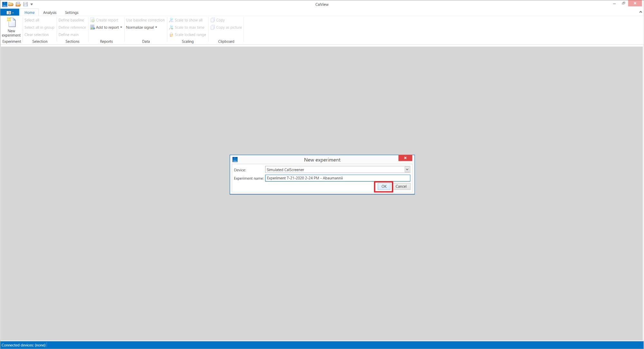644x349 pixels.
Task: Expand the quick access toolbar customize arrow
Action: pos(32,4)
